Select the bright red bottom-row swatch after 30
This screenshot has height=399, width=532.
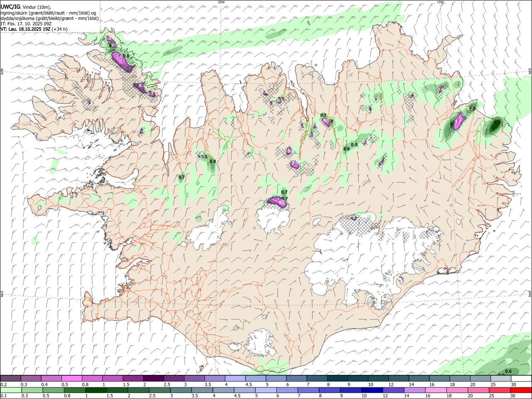[x=521, y=390]
